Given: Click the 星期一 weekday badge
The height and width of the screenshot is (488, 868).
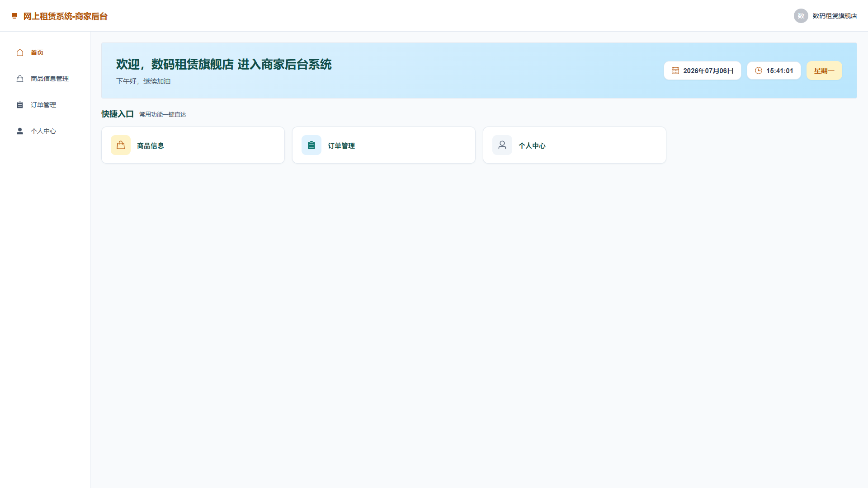Looking at the screenshot, I should click(x=824, y=70).
